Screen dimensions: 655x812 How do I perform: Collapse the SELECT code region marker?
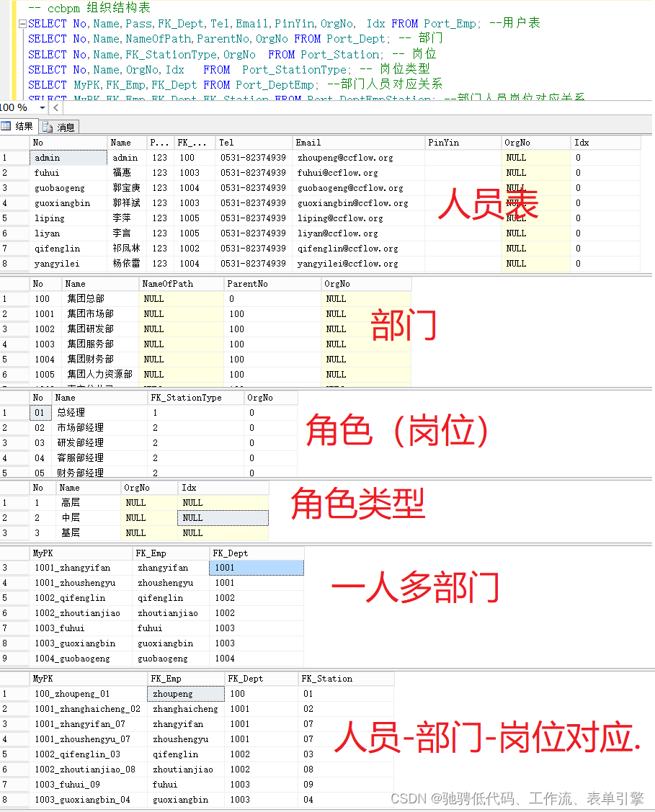(x=22, y=24)
